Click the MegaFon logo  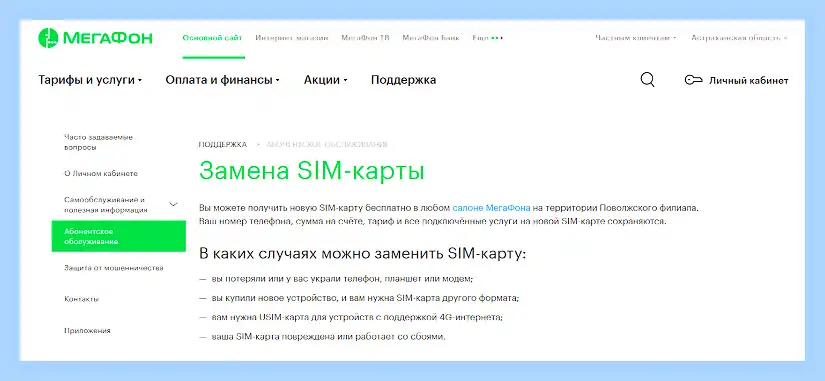click(x=95, y=38)
